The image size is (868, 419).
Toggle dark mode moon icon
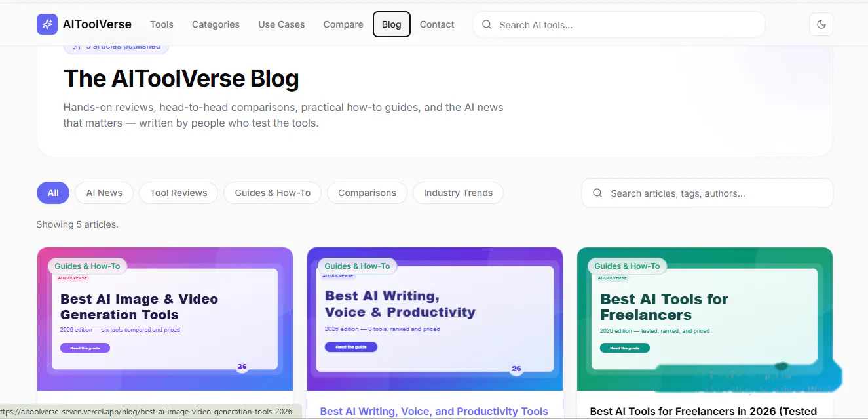tap(821, 24)
